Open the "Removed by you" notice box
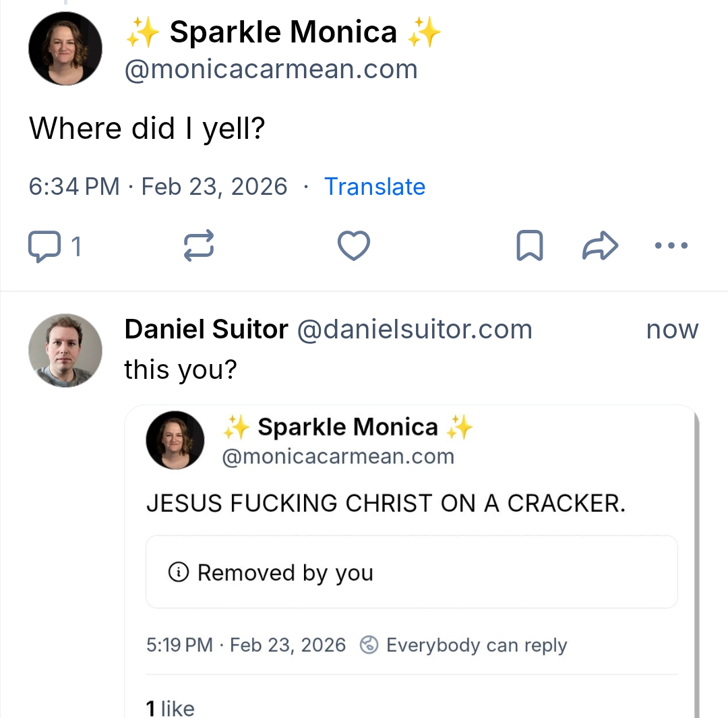Viewport: 728px width, 718px height. click(411, 572)
